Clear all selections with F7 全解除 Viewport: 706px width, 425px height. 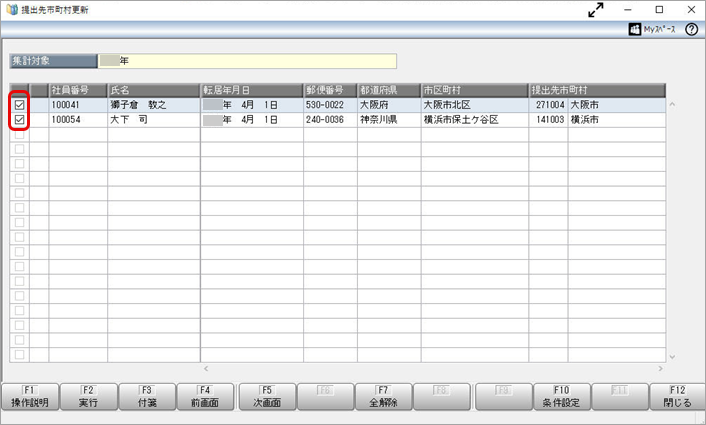(x=383, y=397)
